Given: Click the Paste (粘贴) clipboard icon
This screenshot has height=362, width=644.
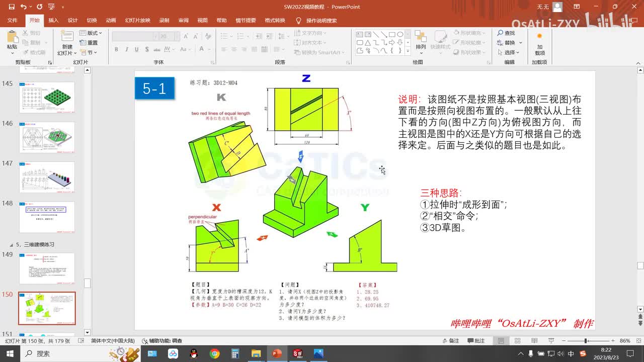Looking at the screenshot, I should point(12,37).
